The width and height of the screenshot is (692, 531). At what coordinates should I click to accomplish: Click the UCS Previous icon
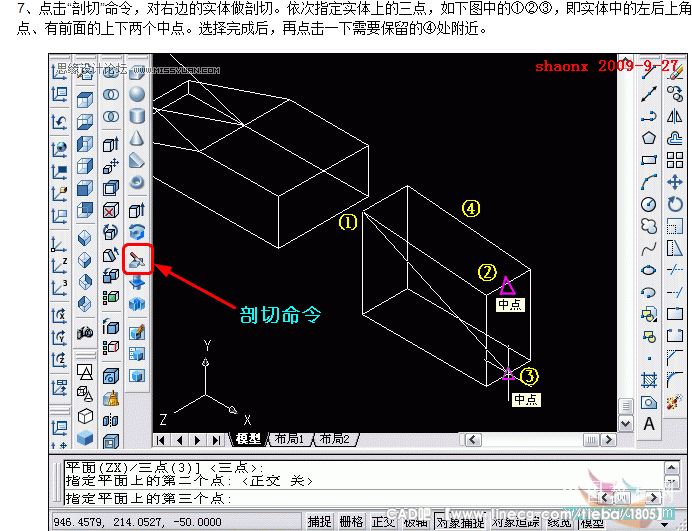pyautogui.click(x=59, y=121)
